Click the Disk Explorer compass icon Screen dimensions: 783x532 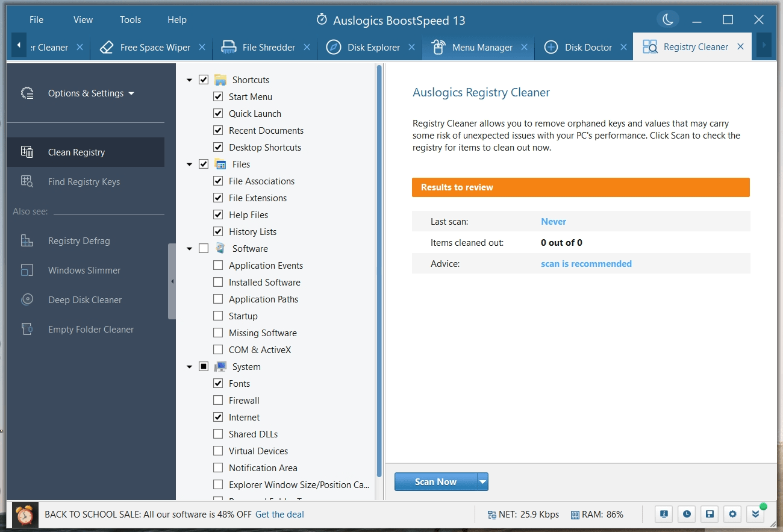(334, 47)
